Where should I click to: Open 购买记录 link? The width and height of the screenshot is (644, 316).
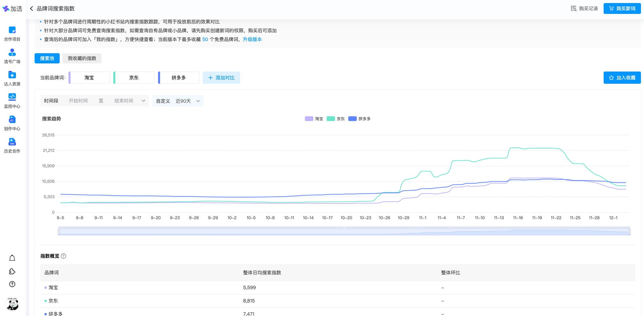588,8
